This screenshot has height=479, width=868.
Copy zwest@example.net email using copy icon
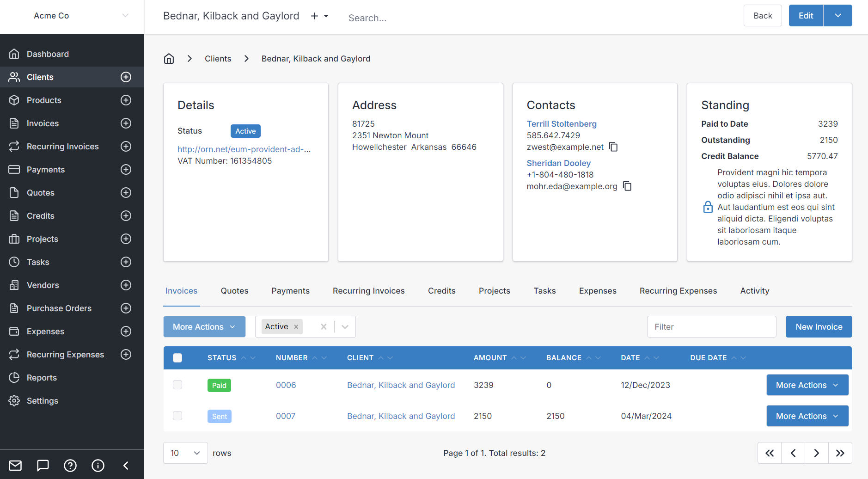(x=614, y=147)
